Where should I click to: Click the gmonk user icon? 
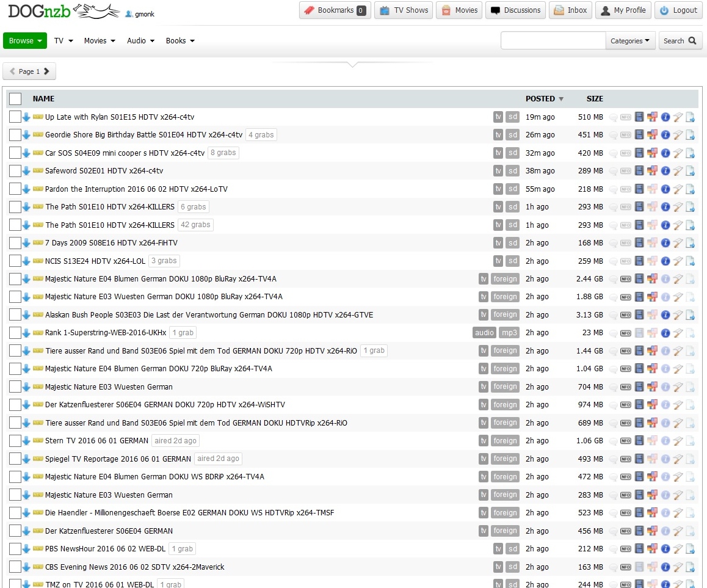pyautogui.click(x=128, y=14)
